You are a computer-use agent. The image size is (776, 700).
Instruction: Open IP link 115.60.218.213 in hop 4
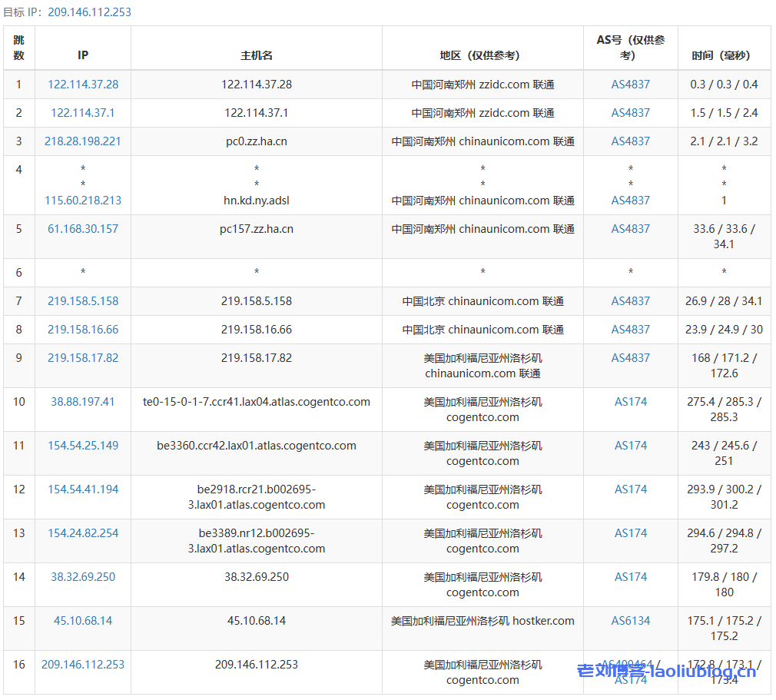point(83,201)
